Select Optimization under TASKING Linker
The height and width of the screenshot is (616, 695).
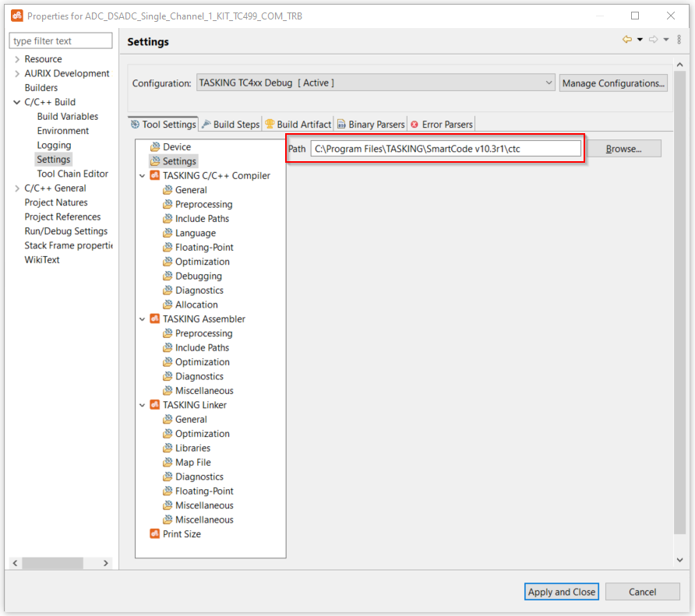click(x=203, y=434)
